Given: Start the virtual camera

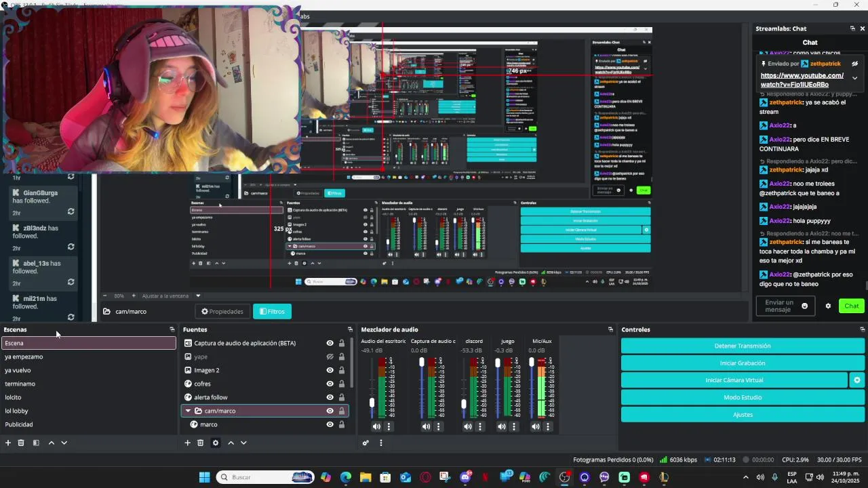Looking at the screenshot, I should point(734,380).
